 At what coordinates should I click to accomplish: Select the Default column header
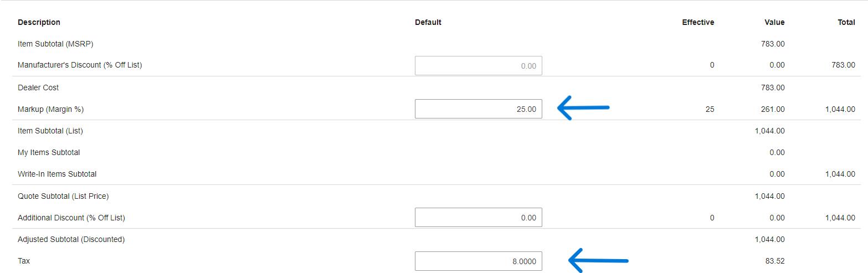pyautogui.click(x=428, y=22)
